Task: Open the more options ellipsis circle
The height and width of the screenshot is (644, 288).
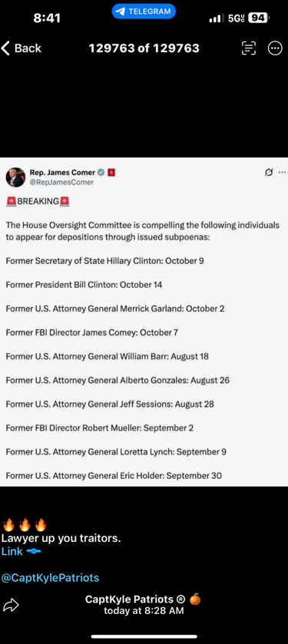Action: pos(275,48)
